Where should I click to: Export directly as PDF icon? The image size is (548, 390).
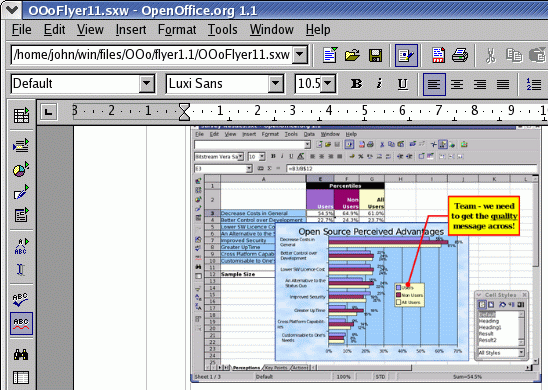[x=438, y=55]
